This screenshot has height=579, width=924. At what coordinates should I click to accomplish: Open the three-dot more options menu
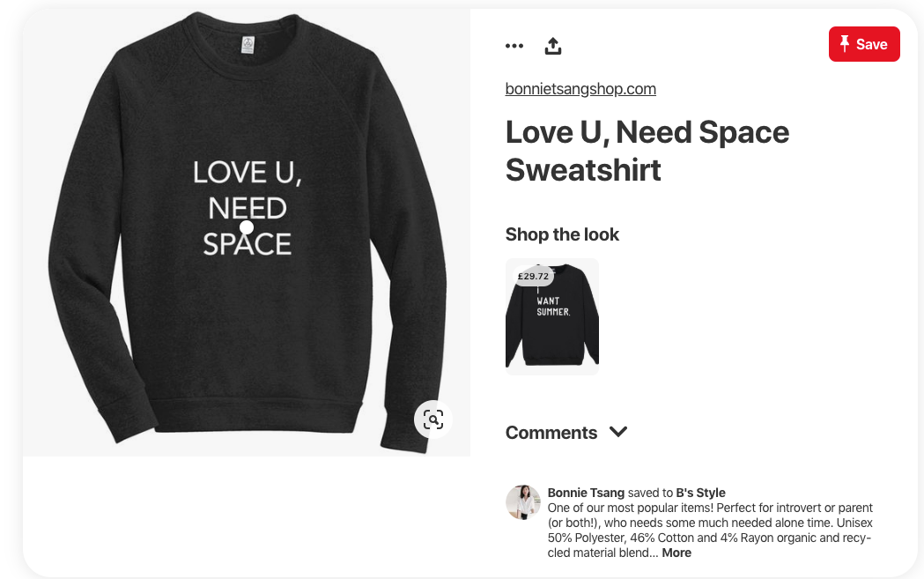pos(514,46)
